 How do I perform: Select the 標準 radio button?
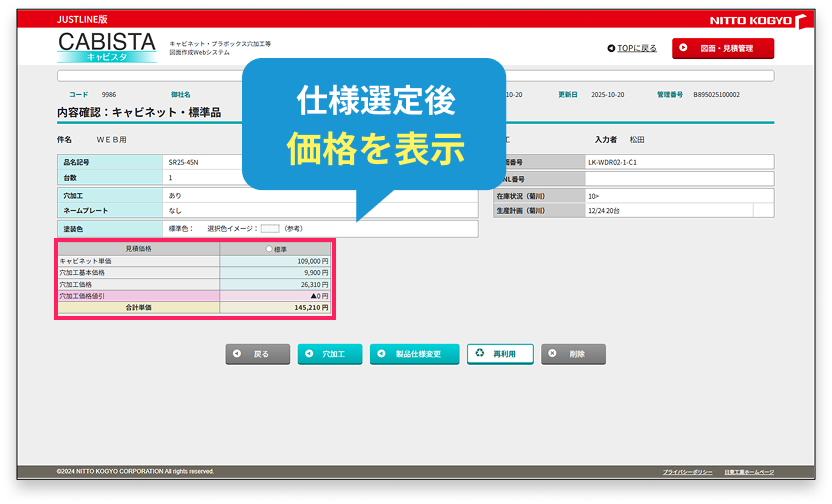point(269,249)
